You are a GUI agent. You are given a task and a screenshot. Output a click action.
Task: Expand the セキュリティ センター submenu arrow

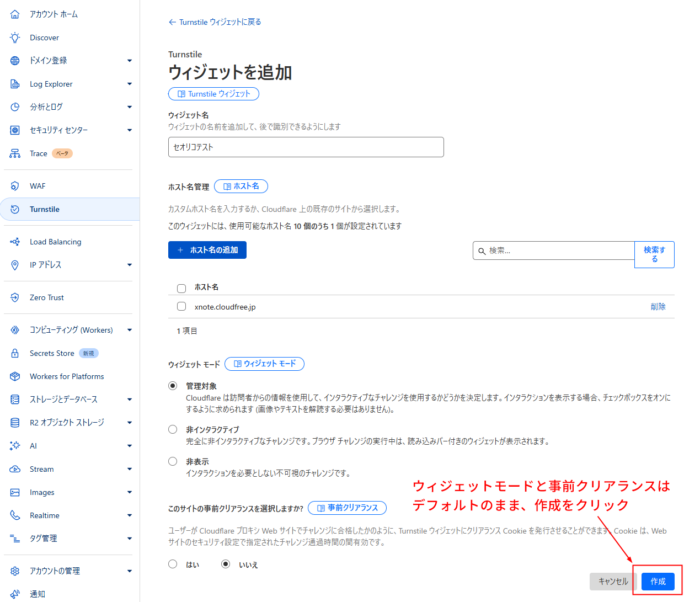coord(130,130)
